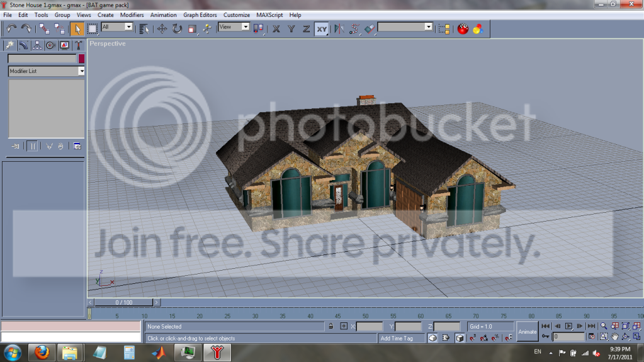Activate Select and Move tool
The height and width of the screenshot is (362, 644).
click(162, 29)
